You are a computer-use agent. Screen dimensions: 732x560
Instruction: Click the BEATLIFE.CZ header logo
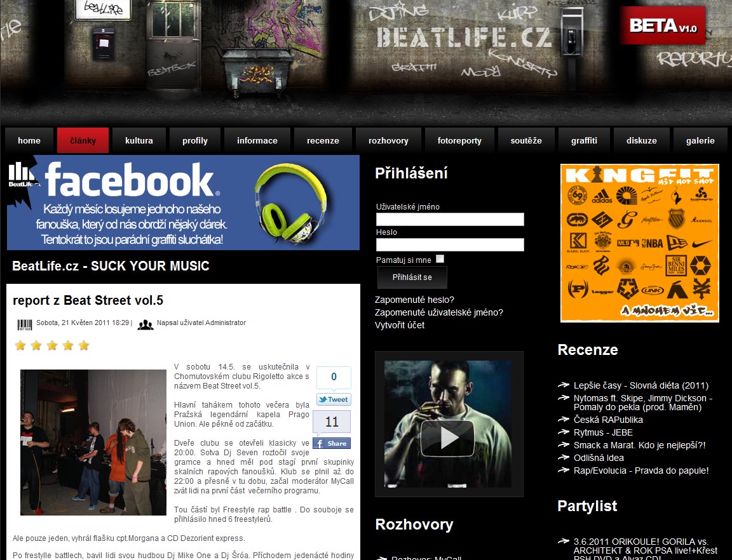coord(464,37)
